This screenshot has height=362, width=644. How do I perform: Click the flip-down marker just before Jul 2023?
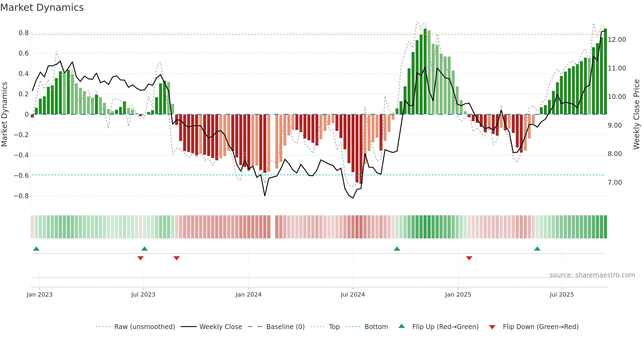140,258
